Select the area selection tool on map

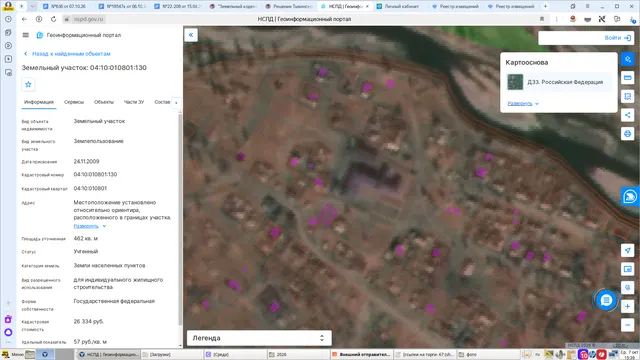coord(628,96)
